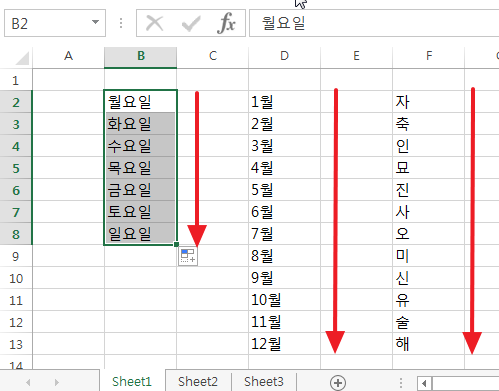Select cell containing 12월

tap(284, 344)
